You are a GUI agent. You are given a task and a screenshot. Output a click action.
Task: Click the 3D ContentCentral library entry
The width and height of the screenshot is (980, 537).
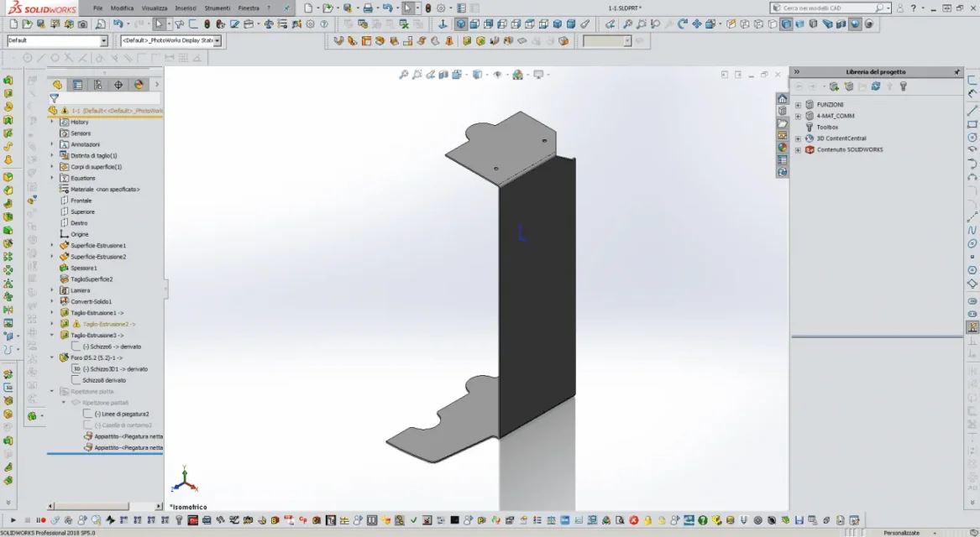tap(841, 138)
